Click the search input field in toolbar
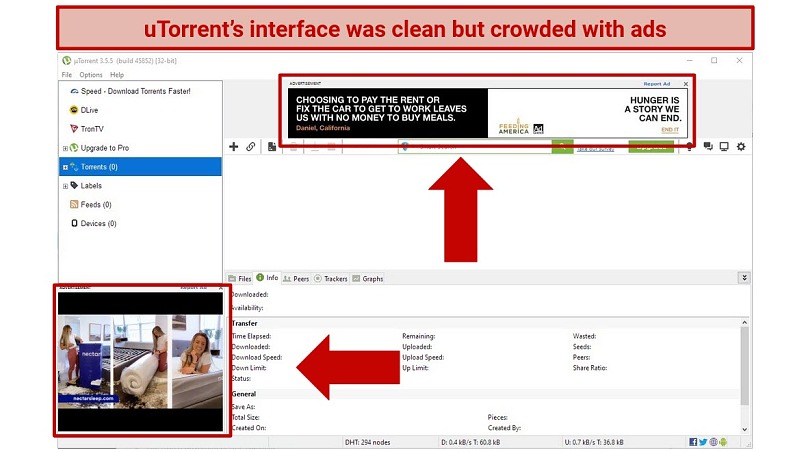This screenshot has width=806, height=452. click(475, 147)
